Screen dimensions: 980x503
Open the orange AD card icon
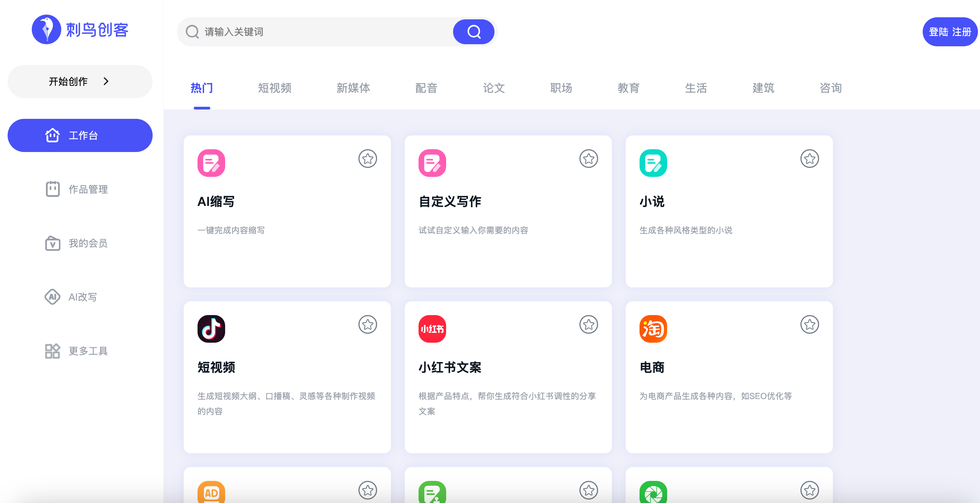pos(211,492)
